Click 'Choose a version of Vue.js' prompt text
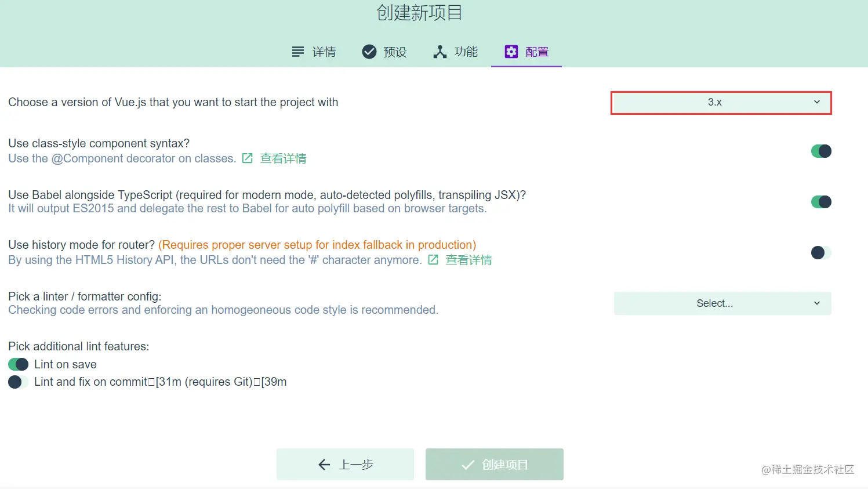Image resolution: width=868 pixels, height=489 pixels. 173,102
